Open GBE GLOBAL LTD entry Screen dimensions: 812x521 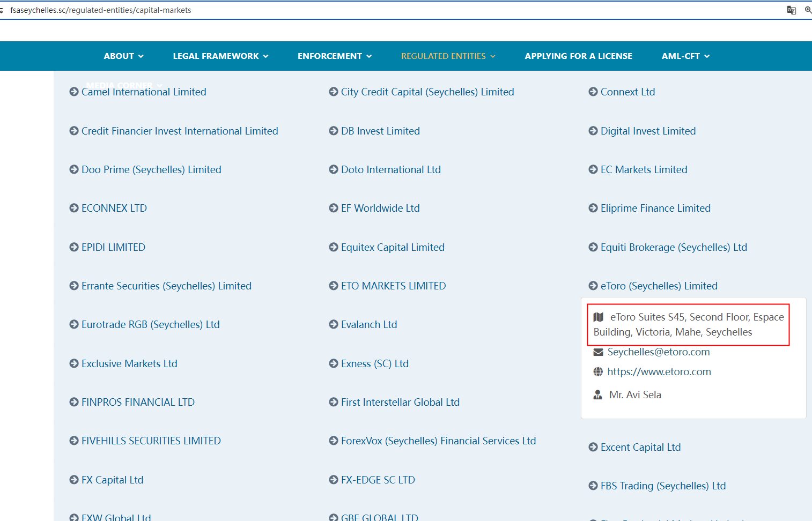(380, 517)
